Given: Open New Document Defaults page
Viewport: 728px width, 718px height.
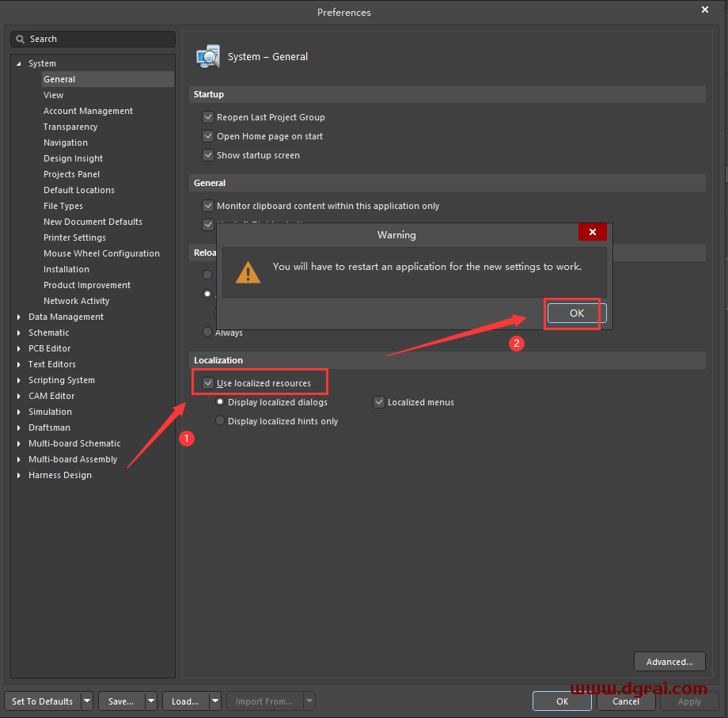Looking at the screenshot, I should click(x=93, y=222).
